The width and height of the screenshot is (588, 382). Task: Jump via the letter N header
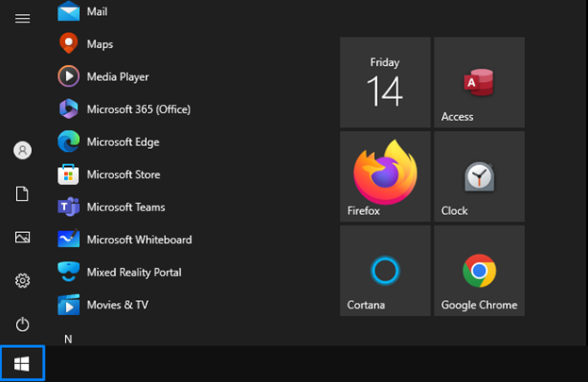click(x=68, y=340)
